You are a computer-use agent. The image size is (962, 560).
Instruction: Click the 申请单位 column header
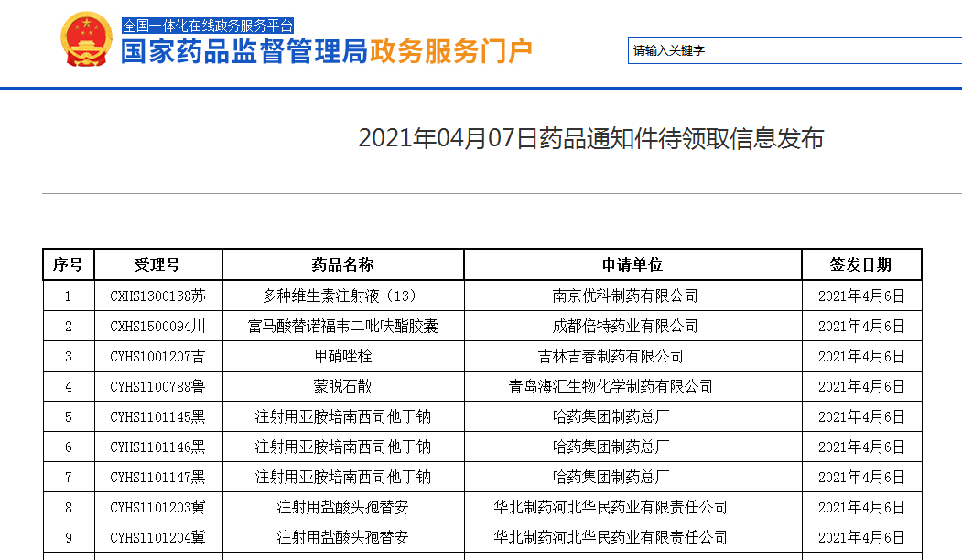coord(632,265)
